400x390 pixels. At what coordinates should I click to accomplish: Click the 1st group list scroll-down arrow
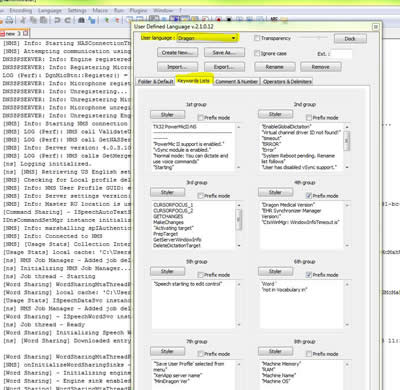coord(239,167)
